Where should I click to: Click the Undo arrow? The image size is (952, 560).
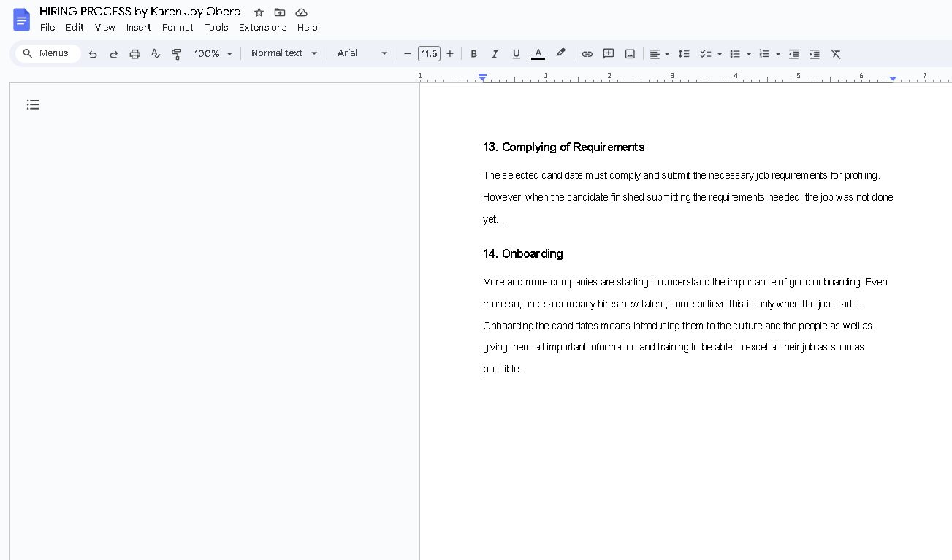93,54
